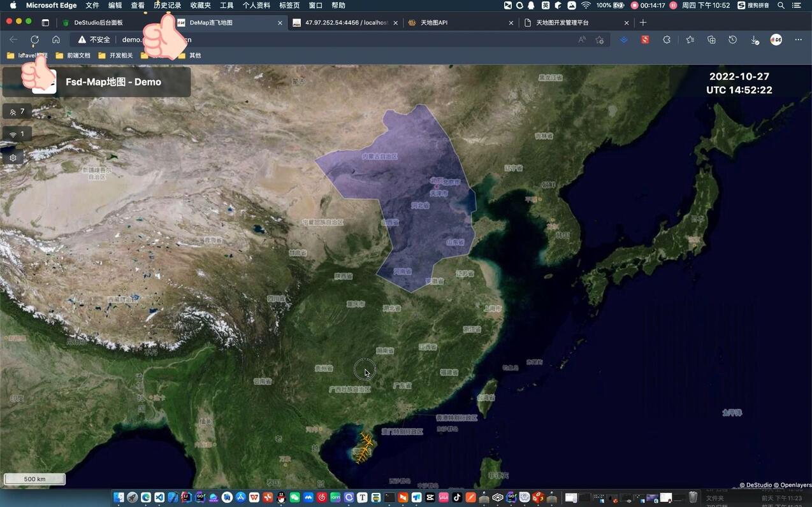Open the Downloads icon in toolbar

[755, 39]
